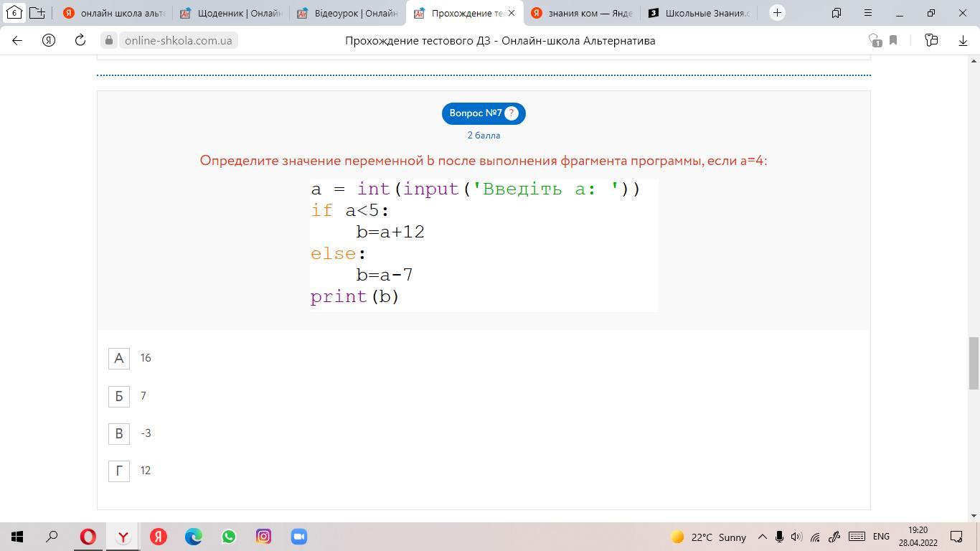Open the ENG language input switcher
Viewport: 980px width, 551px height.
881,537
